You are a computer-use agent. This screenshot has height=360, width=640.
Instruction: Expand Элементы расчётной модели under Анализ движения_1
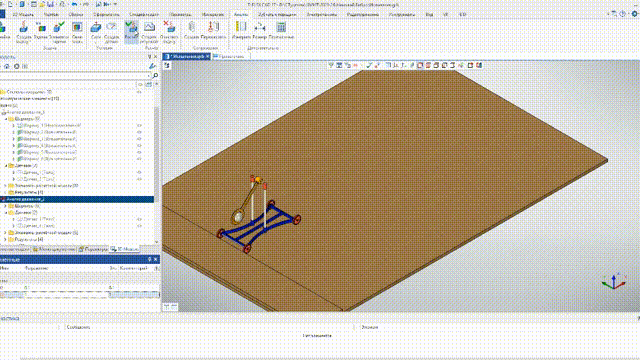6,233
